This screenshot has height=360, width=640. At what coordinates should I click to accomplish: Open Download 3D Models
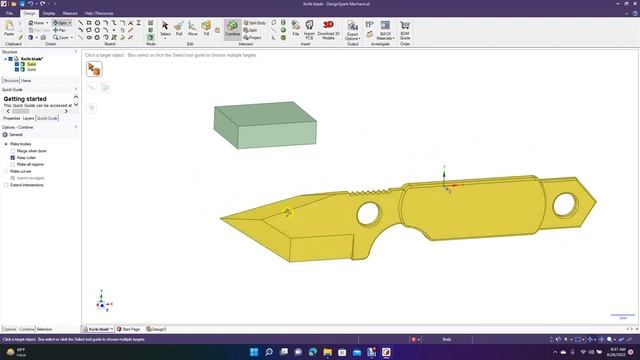(328, 29)
